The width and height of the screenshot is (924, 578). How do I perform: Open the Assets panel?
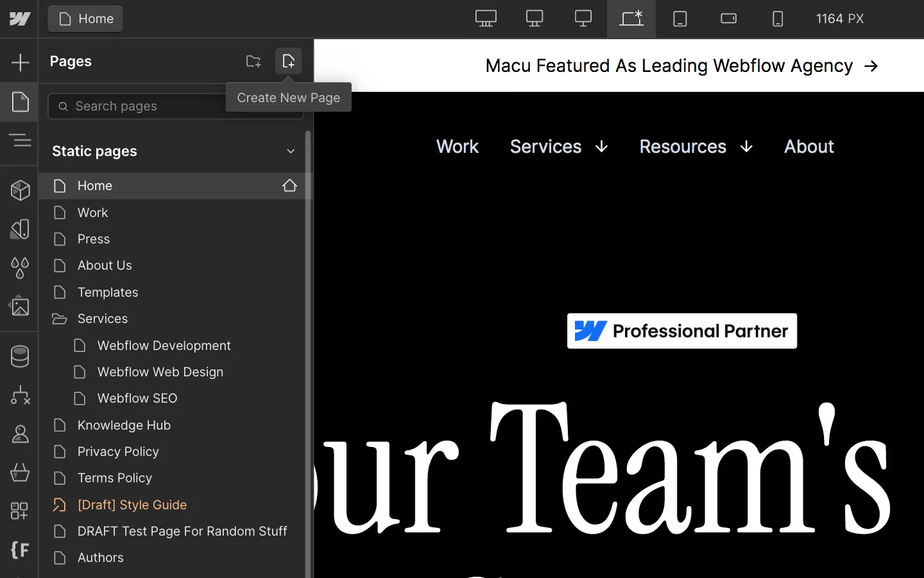coord(20,306)
